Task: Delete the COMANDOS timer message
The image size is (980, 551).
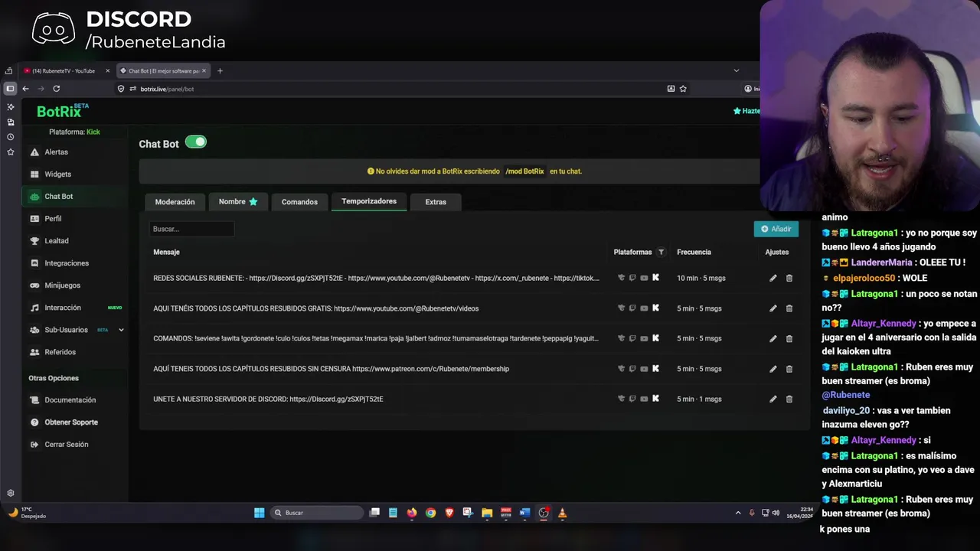Action: point(789,338)
